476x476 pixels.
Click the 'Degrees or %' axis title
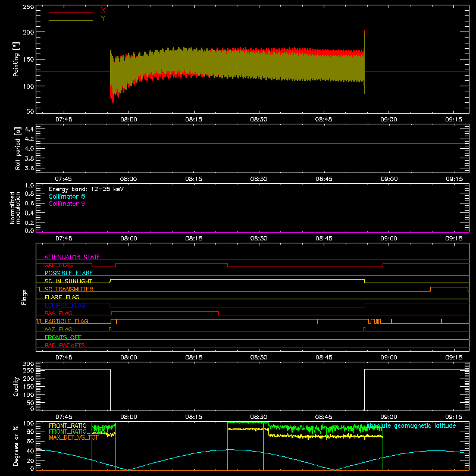point(16,446)
